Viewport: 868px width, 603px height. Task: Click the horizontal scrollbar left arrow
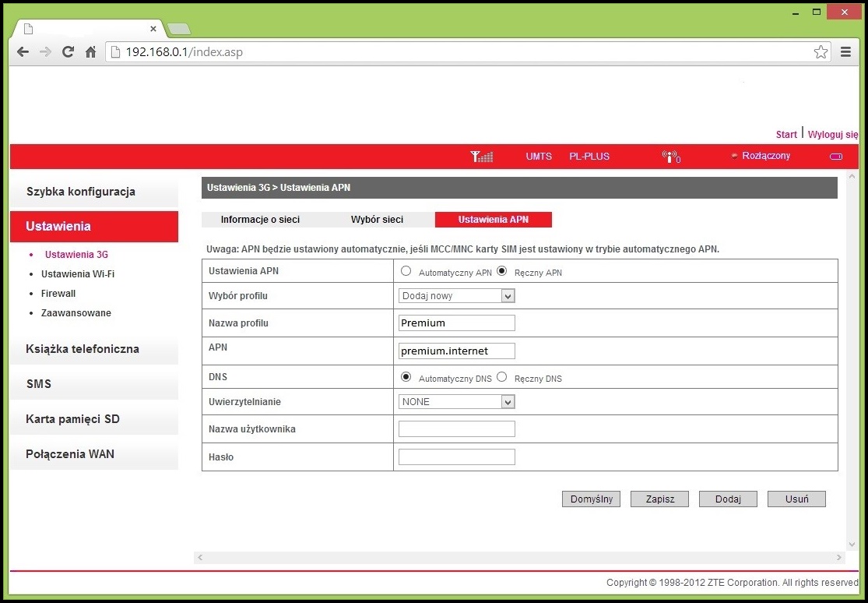[200, 557]
